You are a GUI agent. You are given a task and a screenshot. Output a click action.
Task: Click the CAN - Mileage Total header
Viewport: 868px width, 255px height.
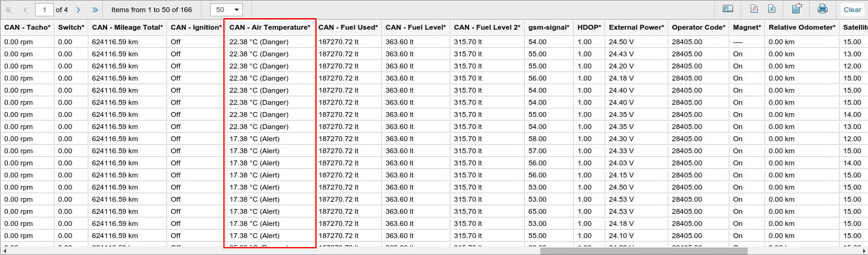point(127,27)
